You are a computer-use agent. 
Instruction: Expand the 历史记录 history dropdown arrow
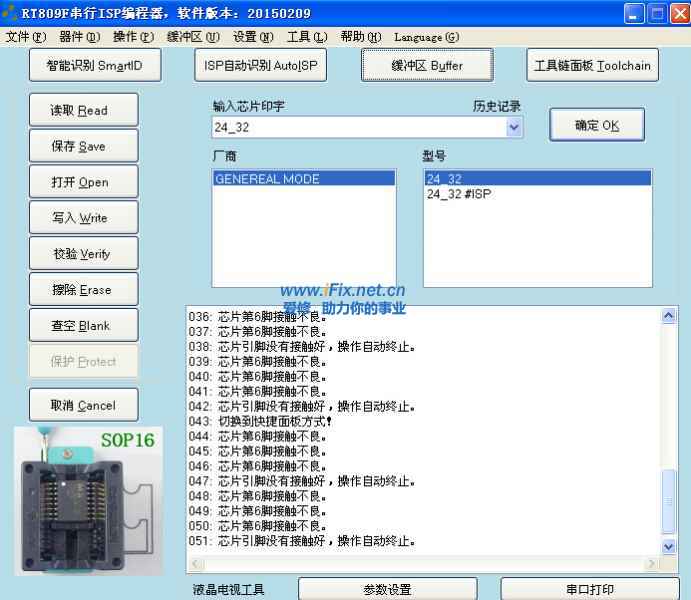(x=514, y=128)
